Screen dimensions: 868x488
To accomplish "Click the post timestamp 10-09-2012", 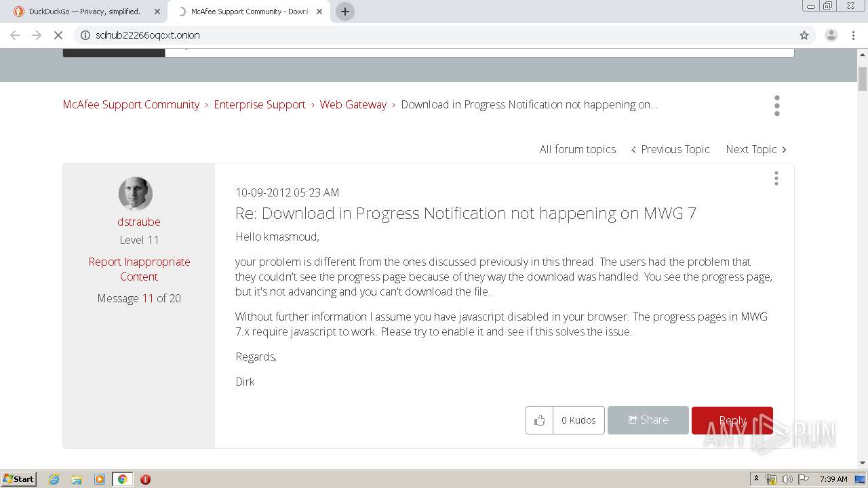I will point(287,192).
